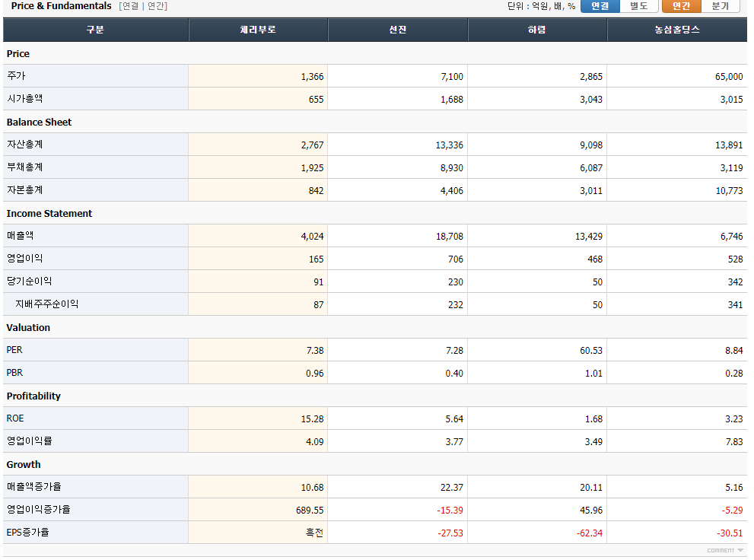Click 농심홀딩스 PBR value 0.28
754x560 pixels.
click(733, 374)
